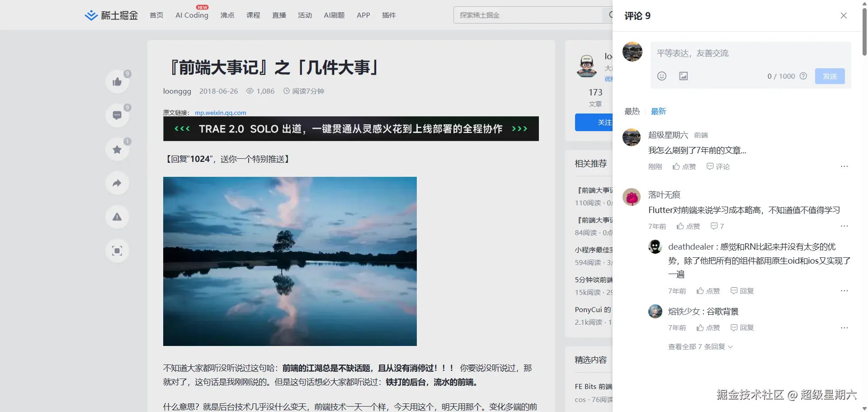Like 超级星期六's comment via the 点赞 icon
This screenshot has height=412, width=868.
(684, 166)
